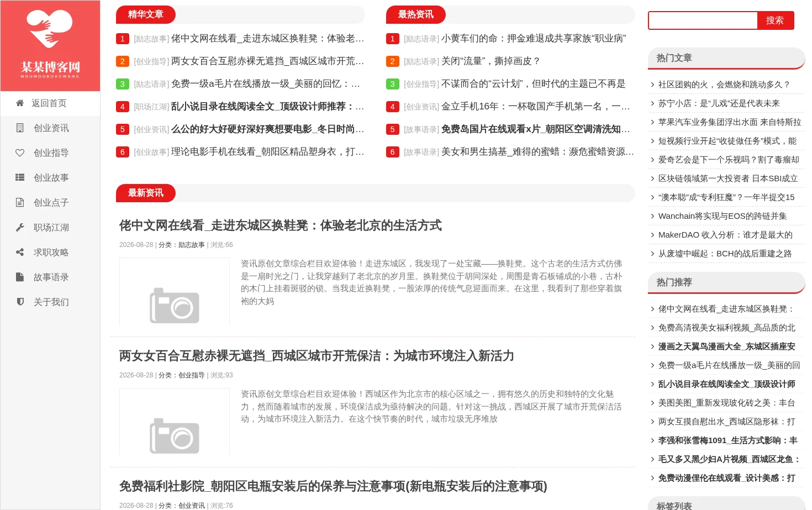Focus the search input field
The width and height of the screenshot is (812, 510).
click(703, 20)
